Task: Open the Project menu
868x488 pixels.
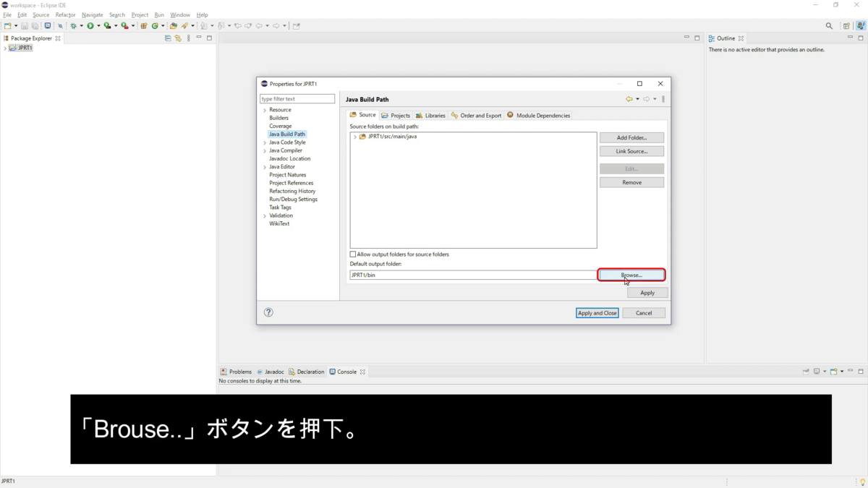Action: point(140,14)
